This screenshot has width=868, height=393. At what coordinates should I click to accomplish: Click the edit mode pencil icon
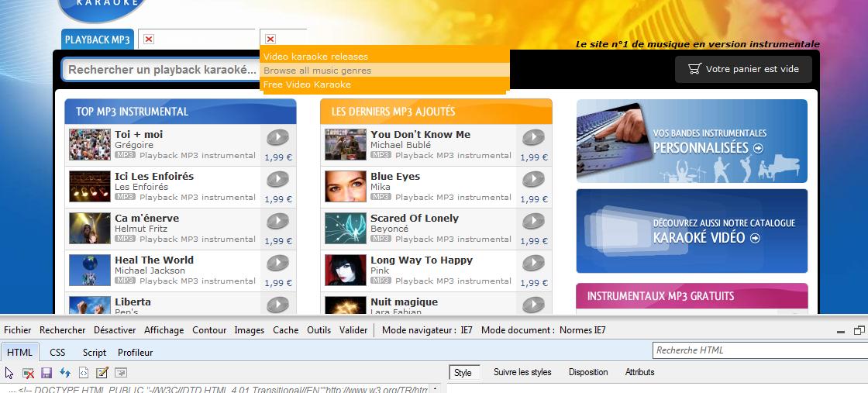[102, 373]
